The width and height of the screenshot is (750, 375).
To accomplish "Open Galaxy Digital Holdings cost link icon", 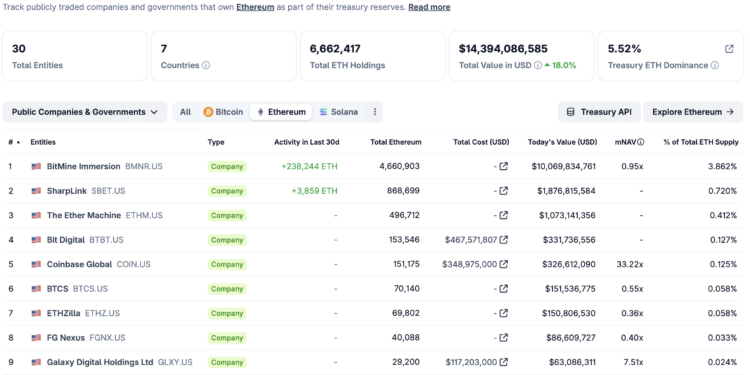I will click(503, 362).
